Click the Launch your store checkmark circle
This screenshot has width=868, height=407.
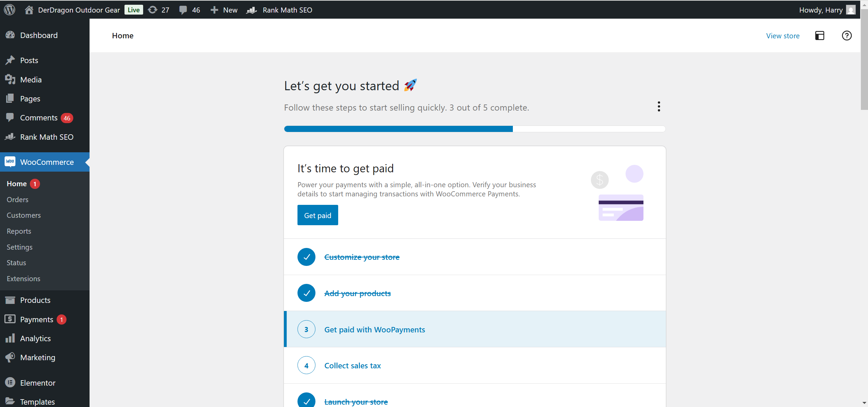tap(306, 401)
